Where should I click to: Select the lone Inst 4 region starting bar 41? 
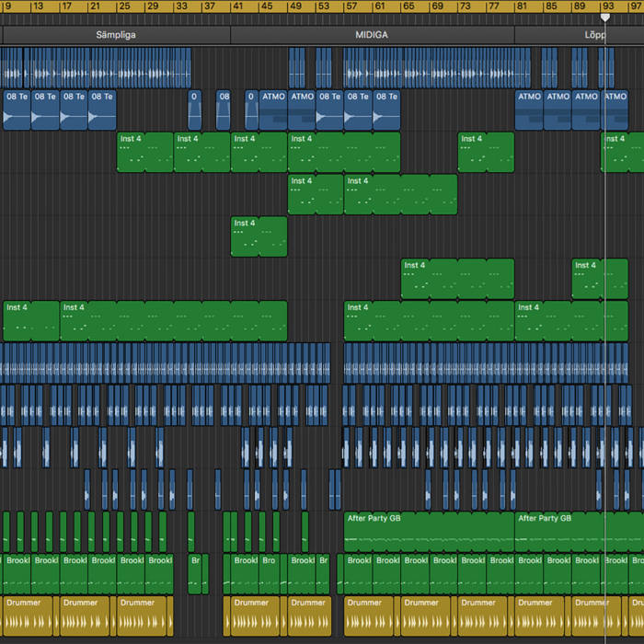click(x=259, y=236)
